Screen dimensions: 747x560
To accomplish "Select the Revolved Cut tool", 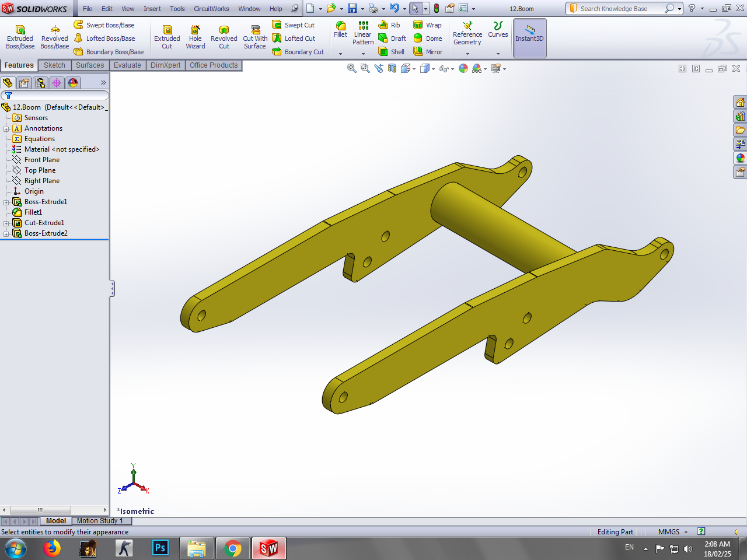I will pyautogui.click(x=224, y=37).
